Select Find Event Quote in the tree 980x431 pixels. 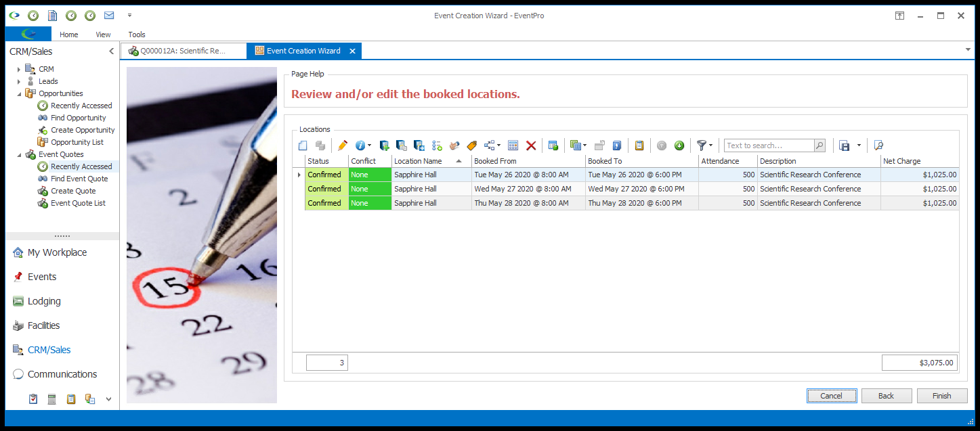click(79, 179)
